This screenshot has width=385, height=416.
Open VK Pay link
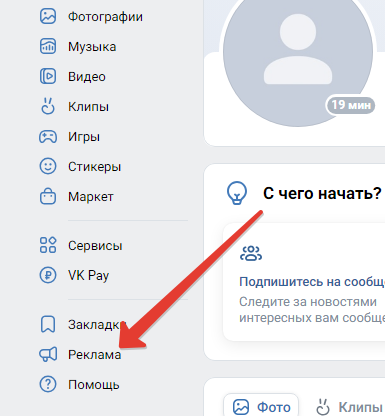88,276
